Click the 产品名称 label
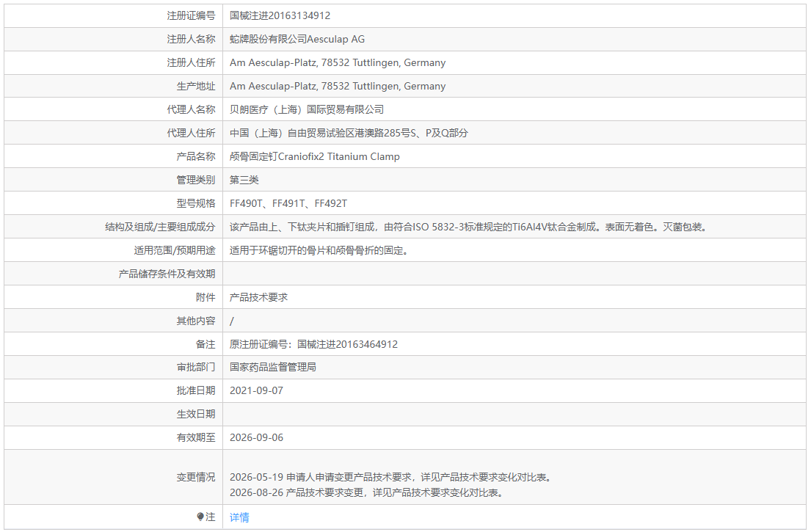Image resolution: width=811 pixels, height=532 pixels. [195, 156]
